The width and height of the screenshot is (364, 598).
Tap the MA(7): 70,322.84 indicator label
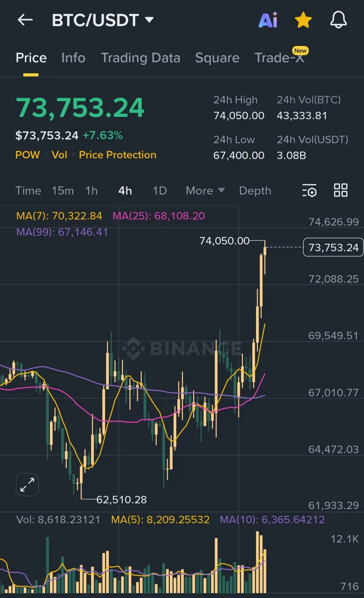coord(59,216)
